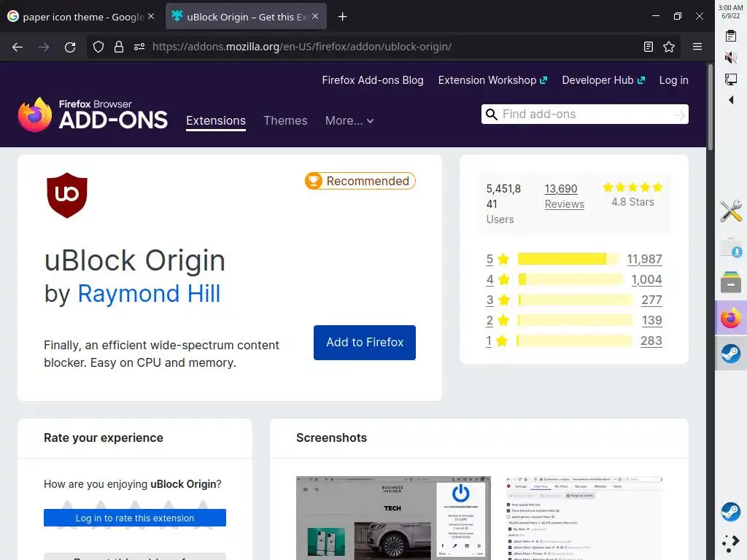This screenshot has height=560, width=747.
Task: Go back to the previous page
Action: click(18, 47)
